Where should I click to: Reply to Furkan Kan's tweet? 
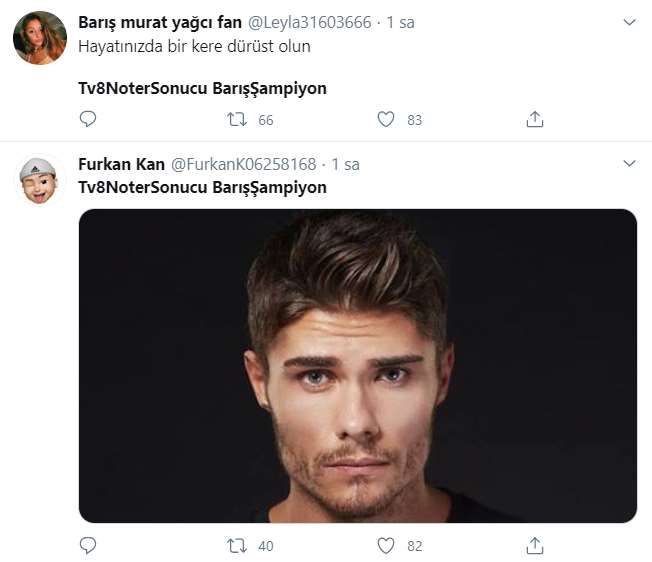click(88, 545)
